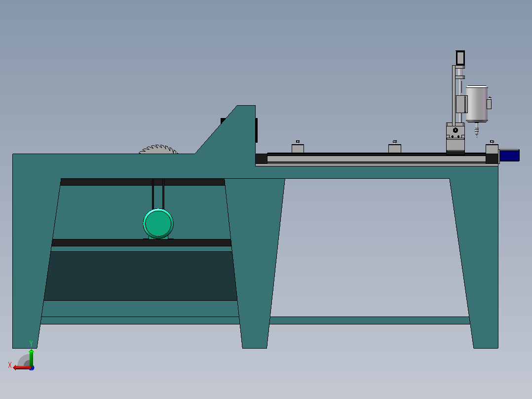The image size is (532, 399).
Task: Select the green round saw motor
Action: coord(158,223)
